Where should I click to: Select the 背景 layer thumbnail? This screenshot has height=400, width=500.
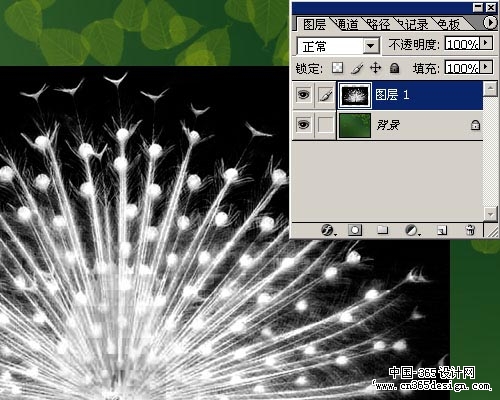pyautogui.click(x=355, y=125)
